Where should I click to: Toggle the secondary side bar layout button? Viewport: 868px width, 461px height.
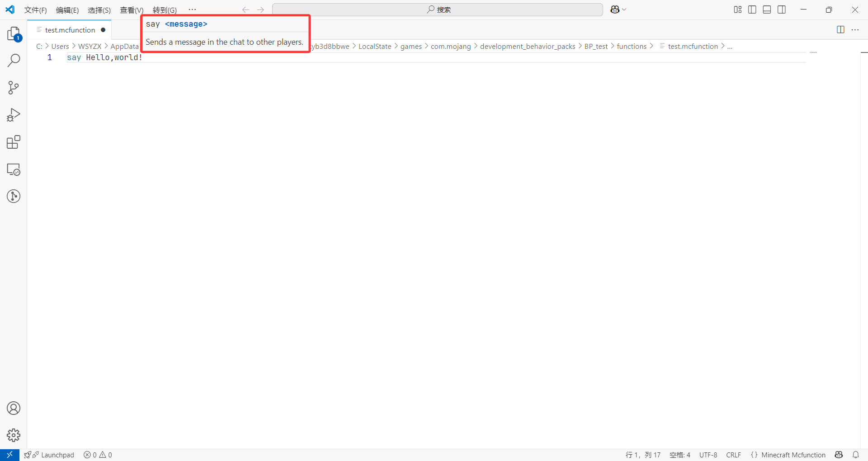point(782,9)
